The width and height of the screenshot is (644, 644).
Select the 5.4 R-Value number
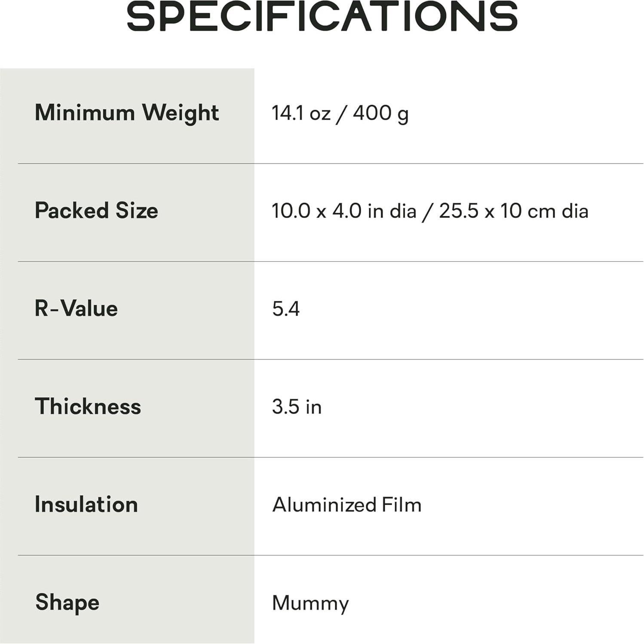click(286, 309)
